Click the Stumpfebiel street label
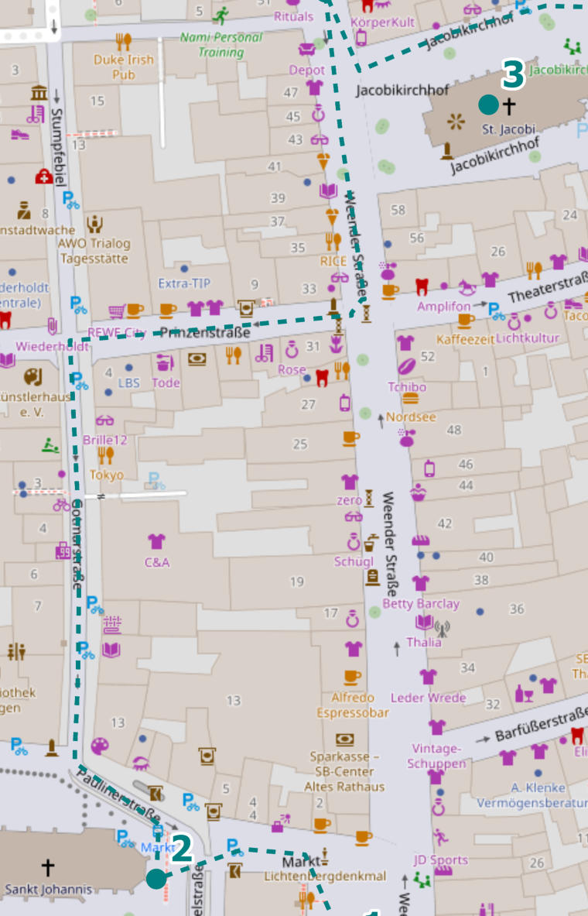Viewport: 588px width, 916px height. click(x=58, y=146)
